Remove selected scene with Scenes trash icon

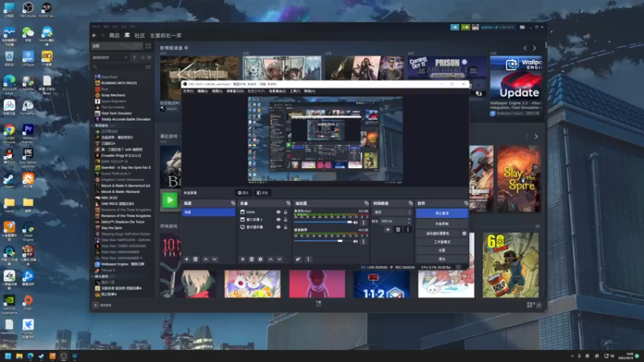[x=196, y=259]
